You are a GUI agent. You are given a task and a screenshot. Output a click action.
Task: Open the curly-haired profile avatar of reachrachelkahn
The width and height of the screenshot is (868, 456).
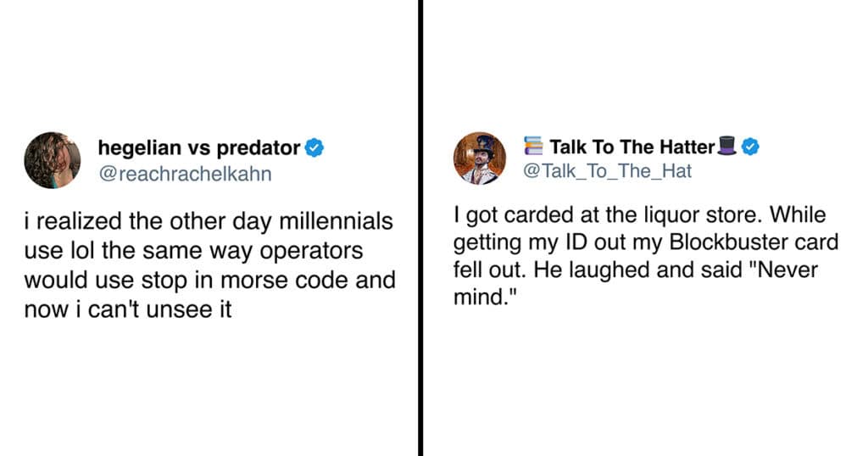click(53, 160)
